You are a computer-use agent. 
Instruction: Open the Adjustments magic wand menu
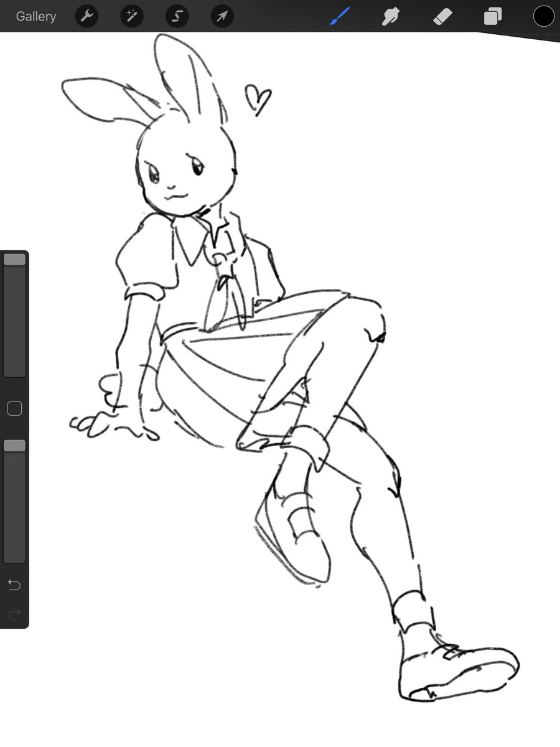[x=132, y=16]
